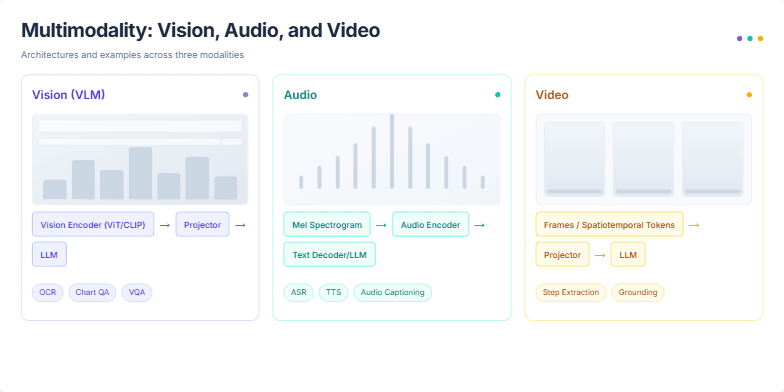The width and height of the screenshot is (784, 392).
Task: Click the arrow after Vision Encoder box
Action: [x=164, y=225]
